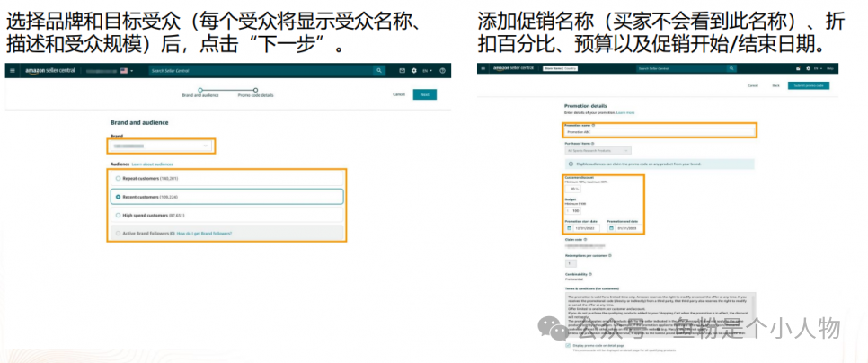Click the Promotion name info icon
Screen dimensions: 868x363
pyautogui.click(x=593, y=125)
